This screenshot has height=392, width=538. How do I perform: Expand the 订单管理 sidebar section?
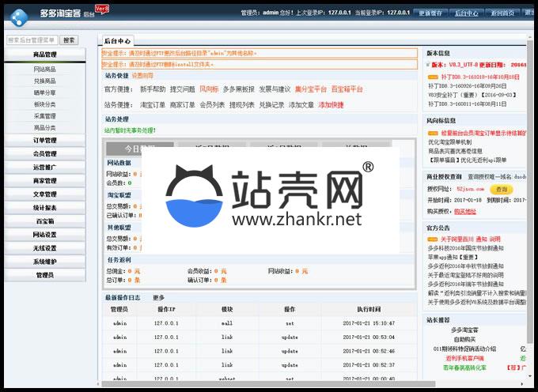tap(44, 141)
